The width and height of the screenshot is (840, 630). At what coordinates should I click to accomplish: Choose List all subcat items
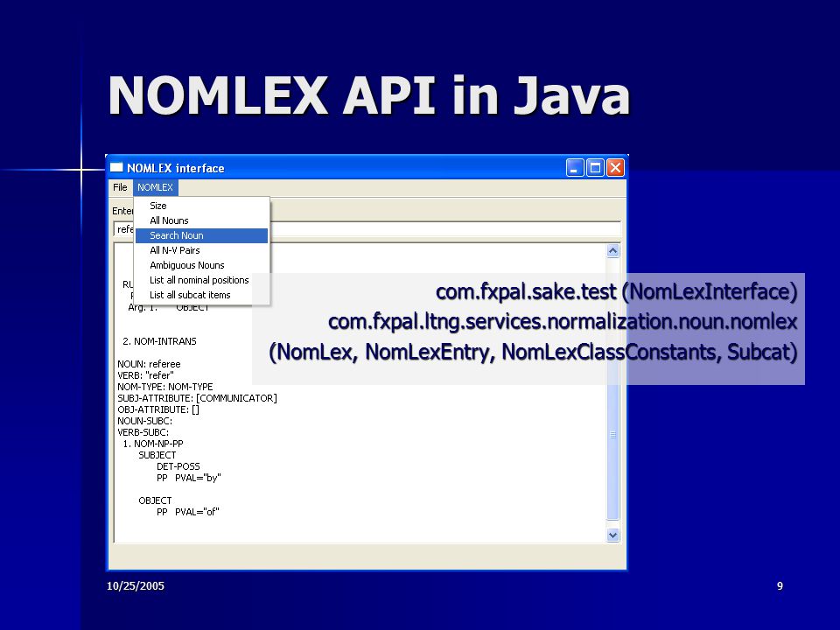201,295
